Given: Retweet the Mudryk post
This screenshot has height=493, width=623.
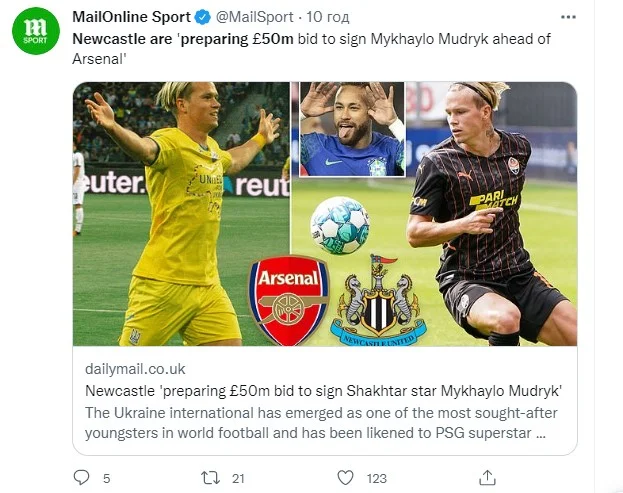Looking at the screenshot, I should click(x=210, y=478).
